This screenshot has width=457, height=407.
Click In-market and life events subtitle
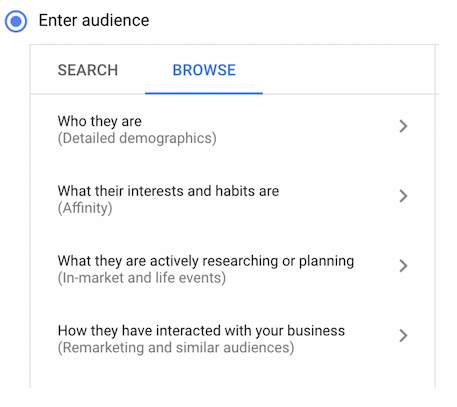tap(142, 278)
